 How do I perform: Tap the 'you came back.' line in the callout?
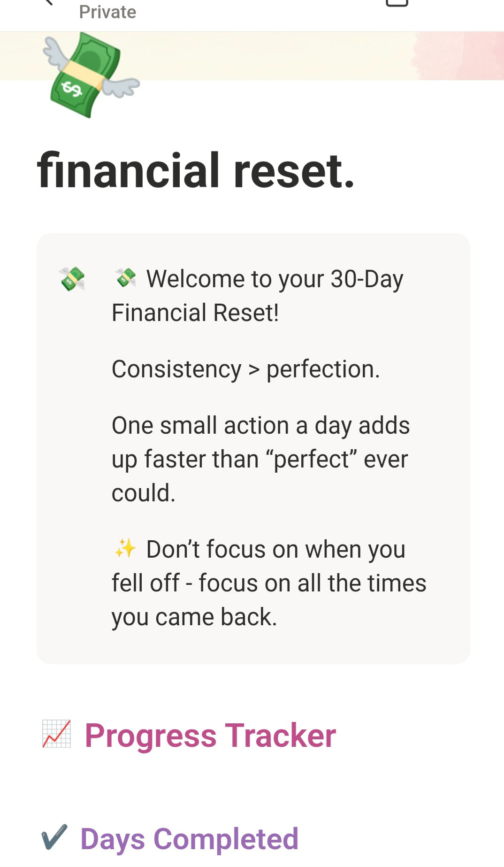click(194, 616)
